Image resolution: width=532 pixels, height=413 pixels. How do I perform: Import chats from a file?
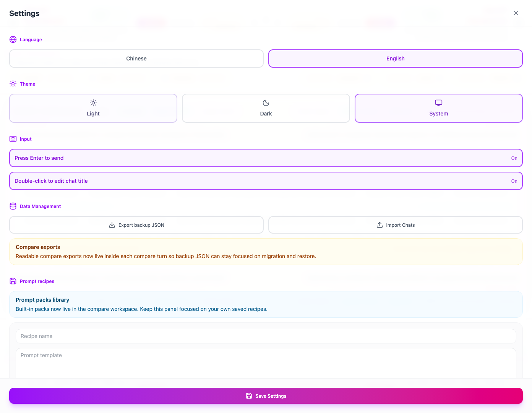pyautogui.click(x=396, y=225)
